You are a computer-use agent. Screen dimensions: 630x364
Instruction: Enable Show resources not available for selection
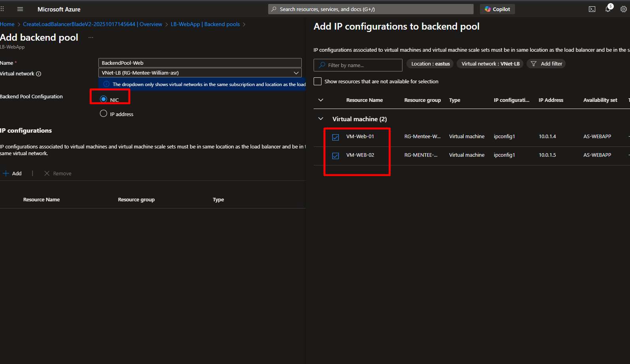pyautogui.click(x=318, y=81)
